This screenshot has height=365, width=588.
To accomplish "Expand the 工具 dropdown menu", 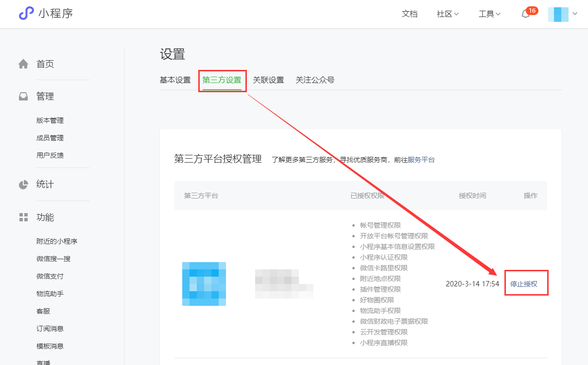I will tap(489, 14).
